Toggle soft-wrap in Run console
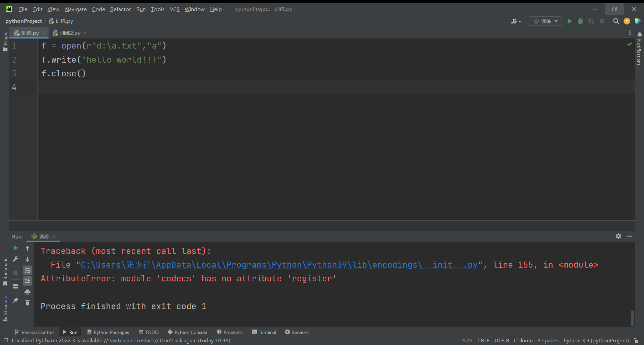The image size is (644, 345). click(x=27, y=270)
